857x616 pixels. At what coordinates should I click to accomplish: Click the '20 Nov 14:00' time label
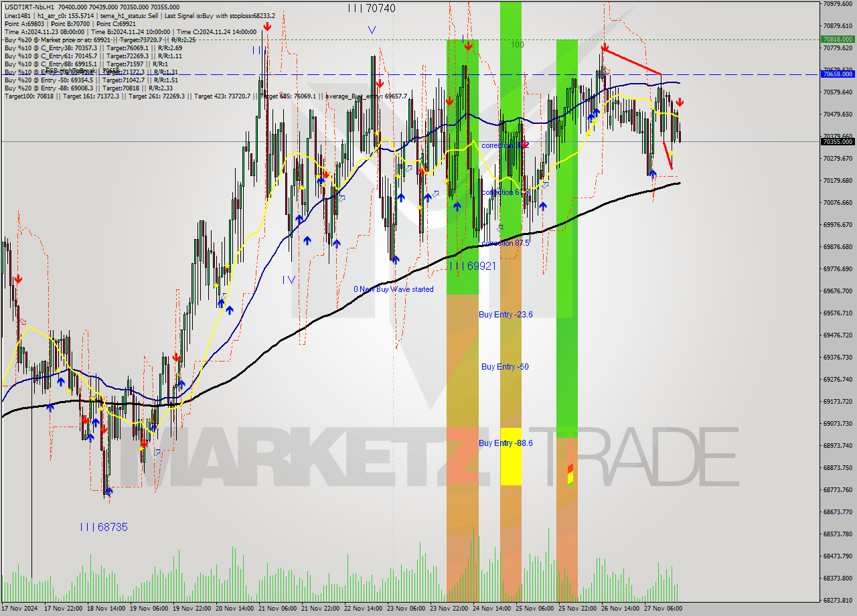coord(234,609)
